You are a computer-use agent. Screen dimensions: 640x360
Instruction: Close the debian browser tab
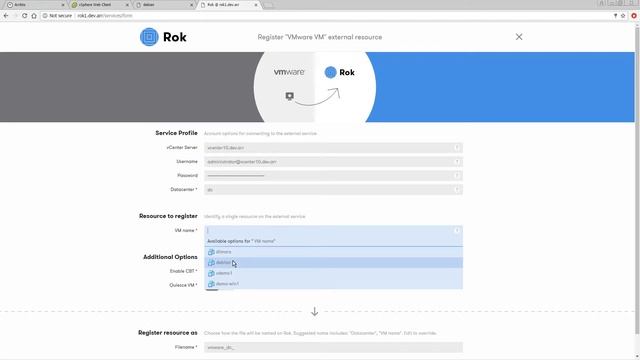(x=191, y=5)
